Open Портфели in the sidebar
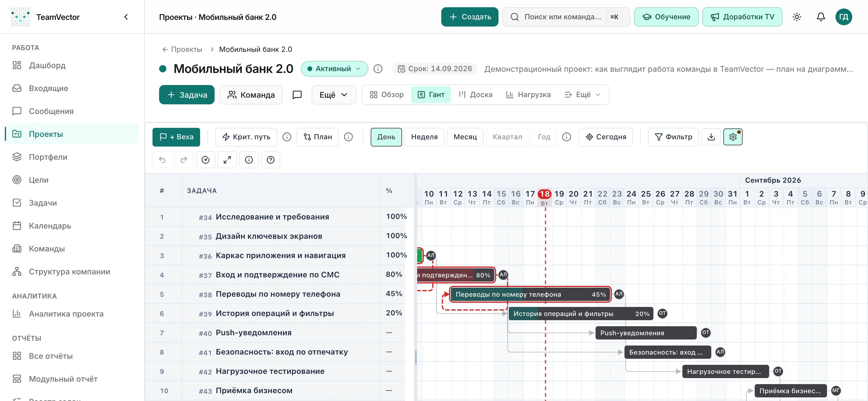This screenshot has width=868, height=401. point(72,157)
